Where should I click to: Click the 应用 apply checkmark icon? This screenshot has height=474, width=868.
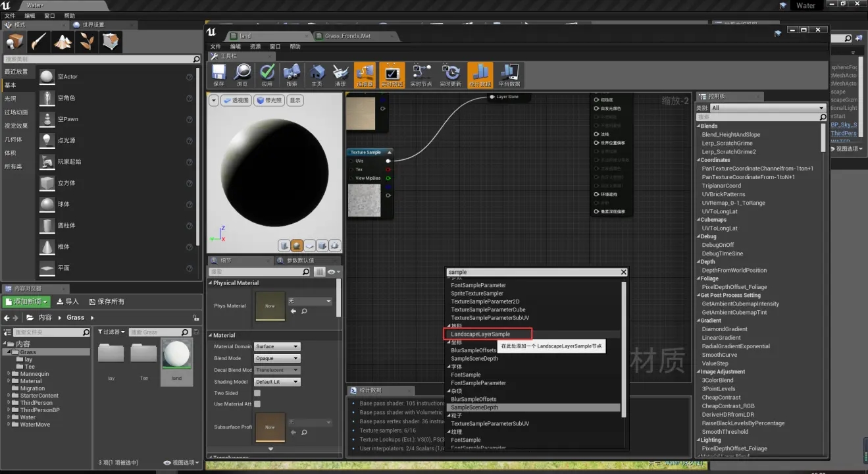[267, 72]
